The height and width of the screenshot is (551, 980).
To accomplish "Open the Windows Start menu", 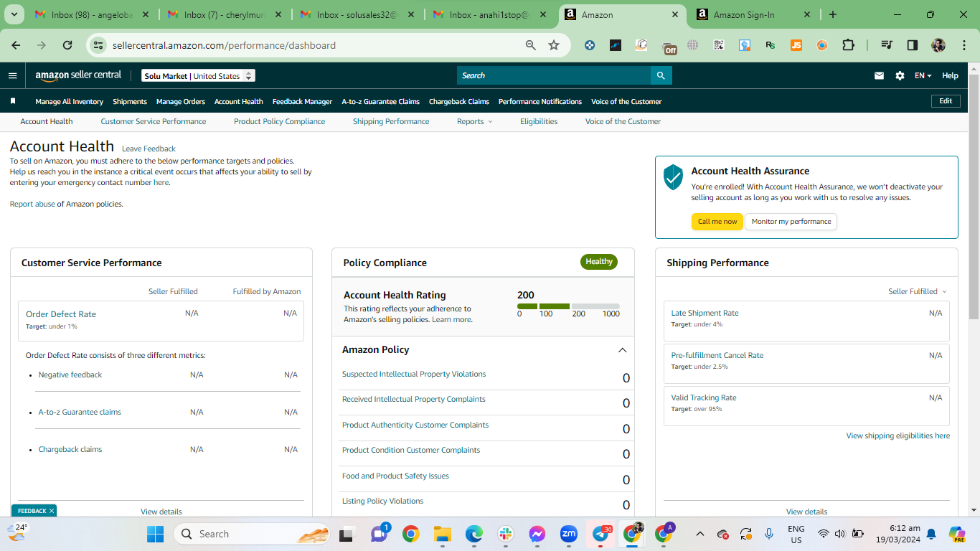I will (155, 534).
